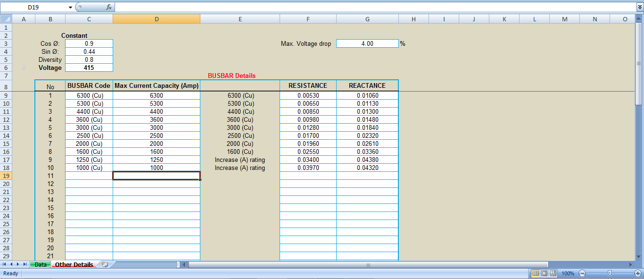This screenshot has width=644, height=279.
Task: Click the Ready status bar indicator
Action: coord(10,273)
